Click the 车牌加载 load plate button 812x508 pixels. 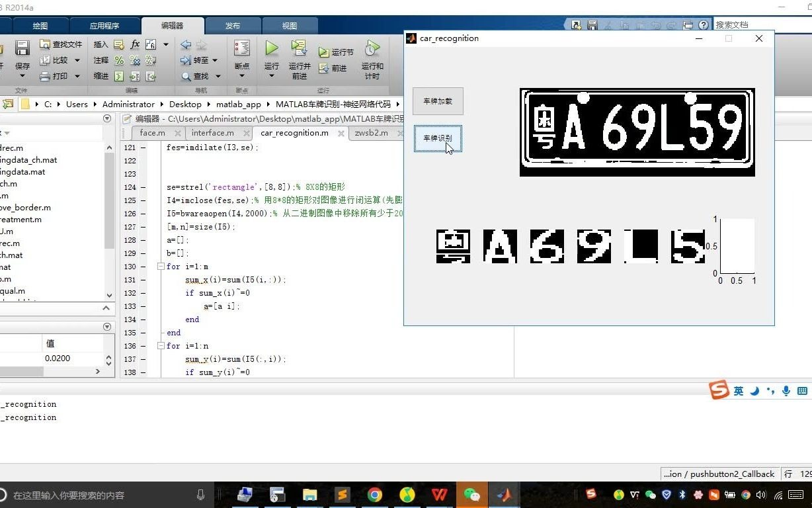(438, 101)
